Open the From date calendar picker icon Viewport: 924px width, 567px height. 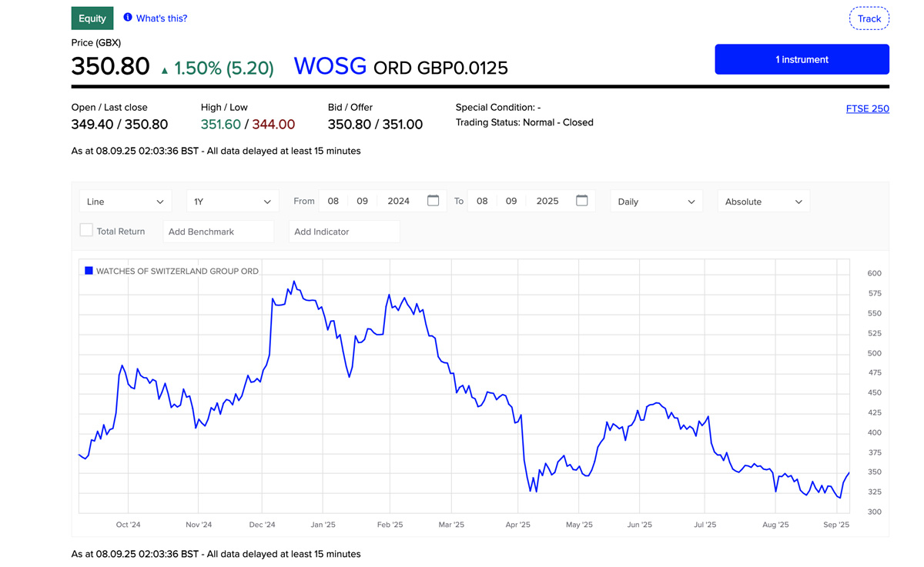click(x=433, y=201)
